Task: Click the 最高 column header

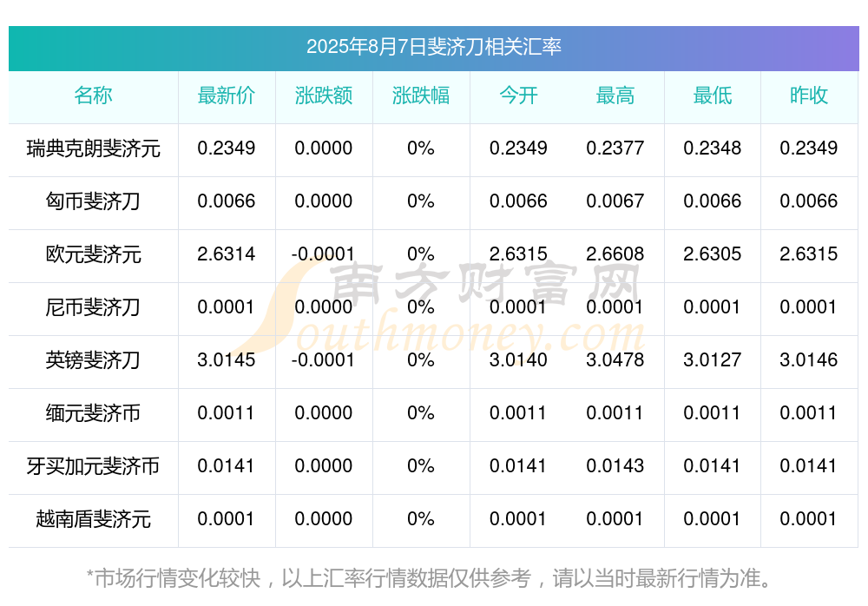Action: (x=615, y=96)
